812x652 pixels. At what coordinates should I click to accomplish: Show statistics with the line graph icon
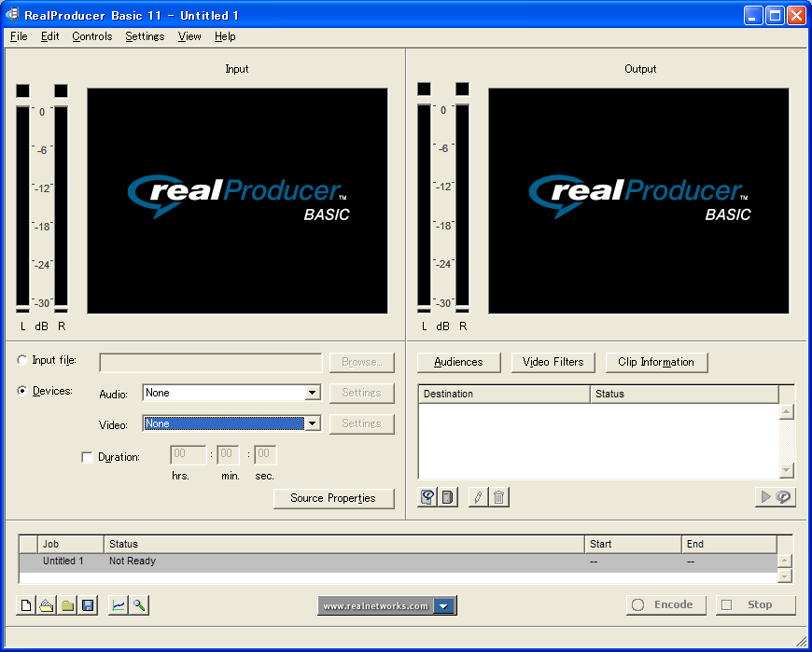(x=119, y=605)
